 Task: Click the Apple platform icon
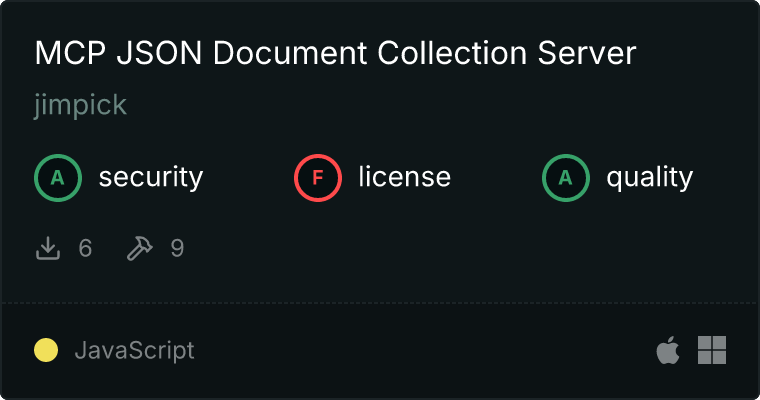[x=668, y=350]
